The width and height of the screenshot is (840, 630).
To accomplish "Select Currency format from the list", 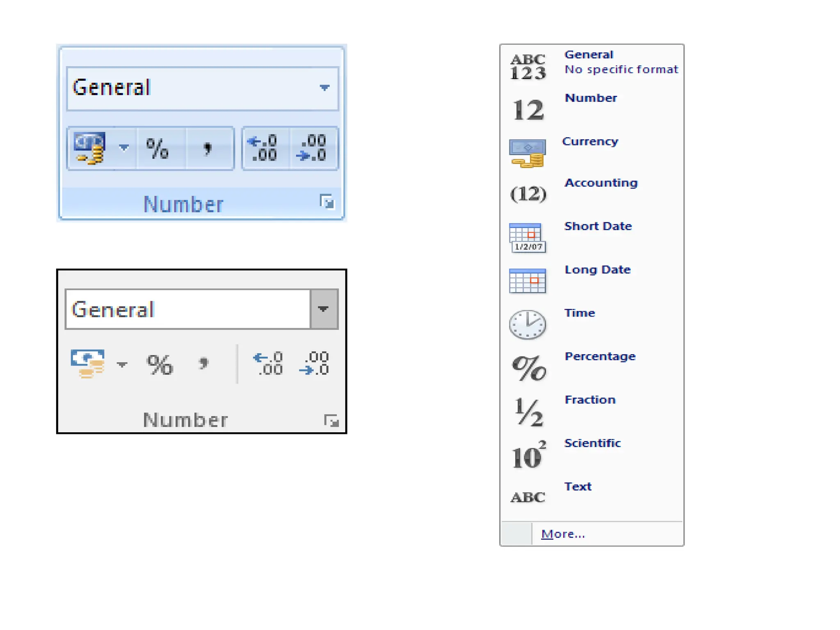I will point(590,142).
